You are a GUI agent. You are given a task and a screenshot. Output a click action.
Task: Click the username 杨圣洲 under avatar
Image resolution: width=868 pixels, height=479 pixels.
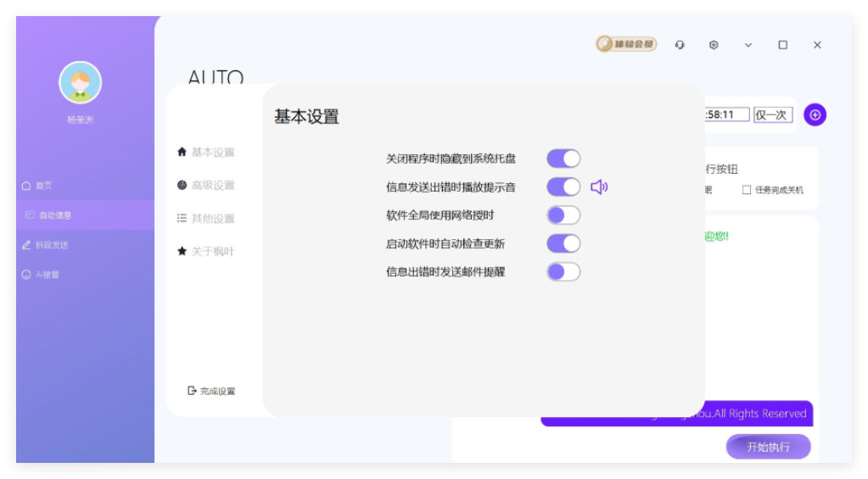click(x=81, y=120)
